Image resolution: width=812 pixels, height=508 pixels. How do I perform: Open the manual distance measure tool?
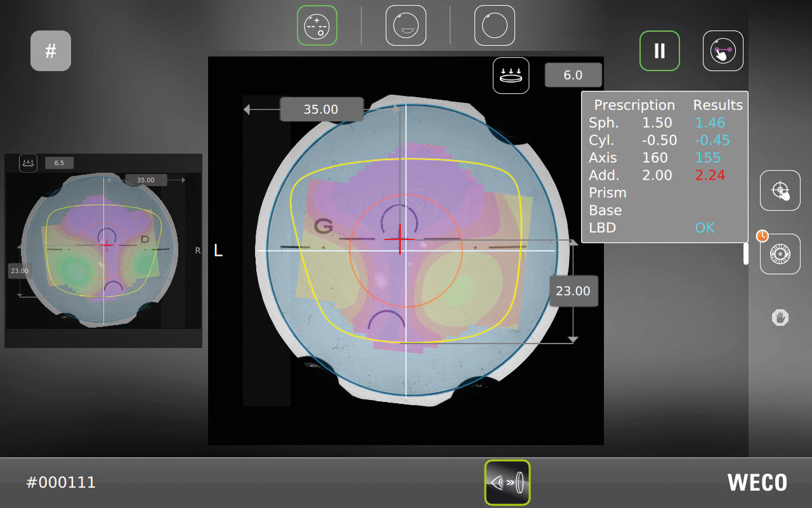point(723,51)
